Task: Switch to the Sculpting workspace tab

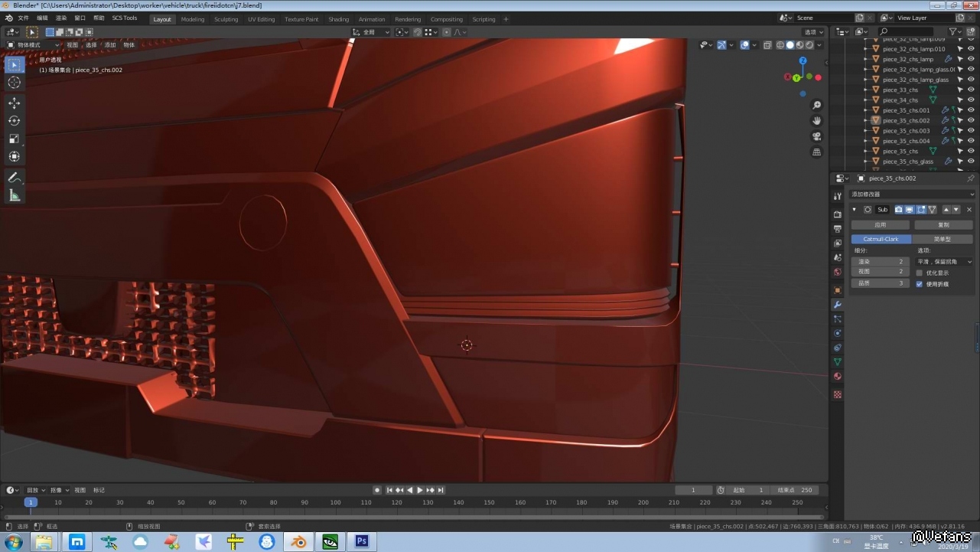Action: pyautogui.click(x=226, y=19)
